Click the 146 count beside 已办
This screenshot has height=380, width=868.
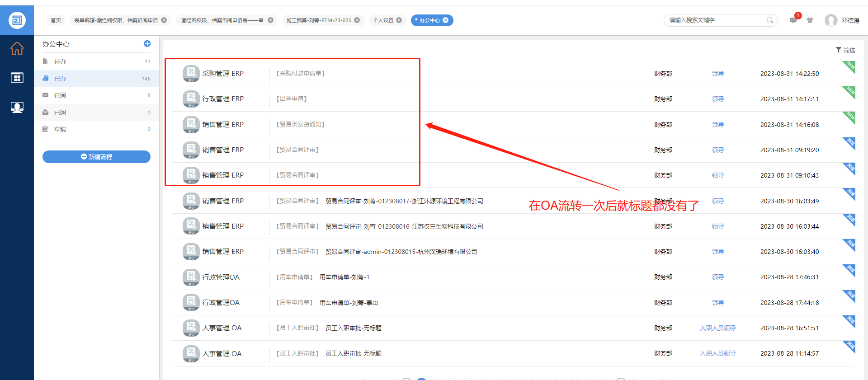(x=146, y=79)
